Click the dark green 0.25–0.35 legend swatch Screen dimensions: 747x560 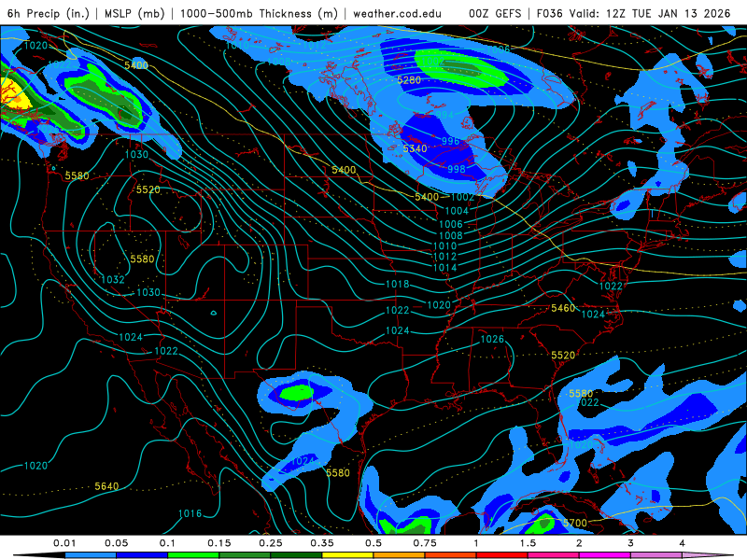pos(296,555)
